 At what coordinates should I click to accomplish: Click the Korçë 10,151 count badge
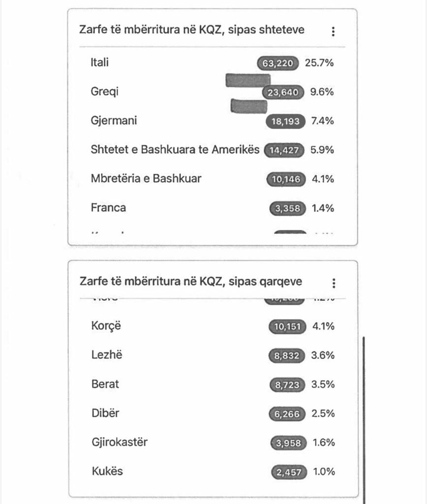287,326
